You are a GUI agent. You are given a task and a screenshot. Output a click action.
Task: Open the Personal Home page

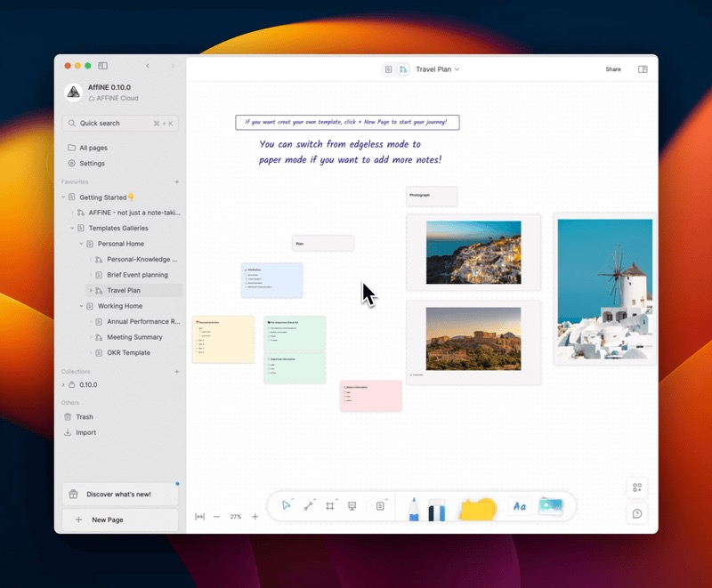(121, 244)
